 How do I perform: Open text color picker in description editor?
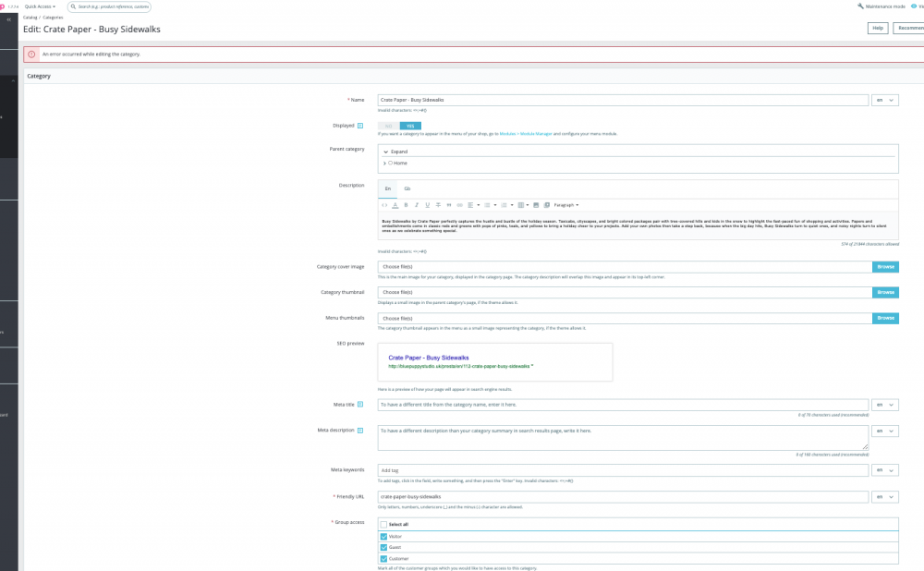pos(395,204)
